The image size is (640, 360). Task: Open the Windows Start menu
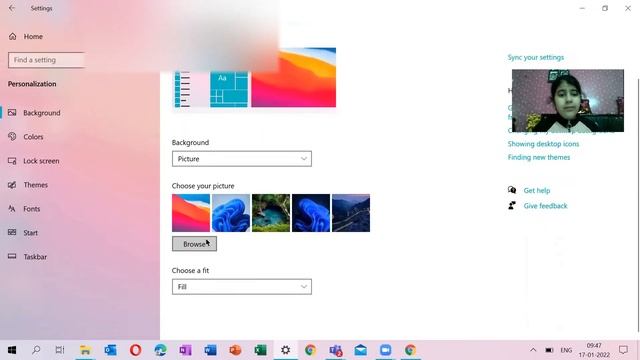(12, 350)
